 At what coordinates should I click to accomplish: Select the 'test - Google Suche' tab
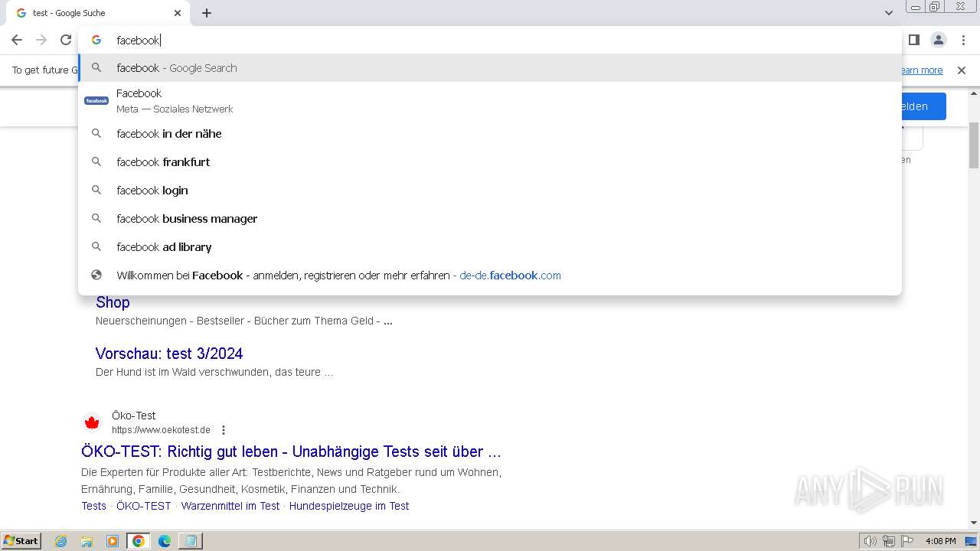(100, 13)
